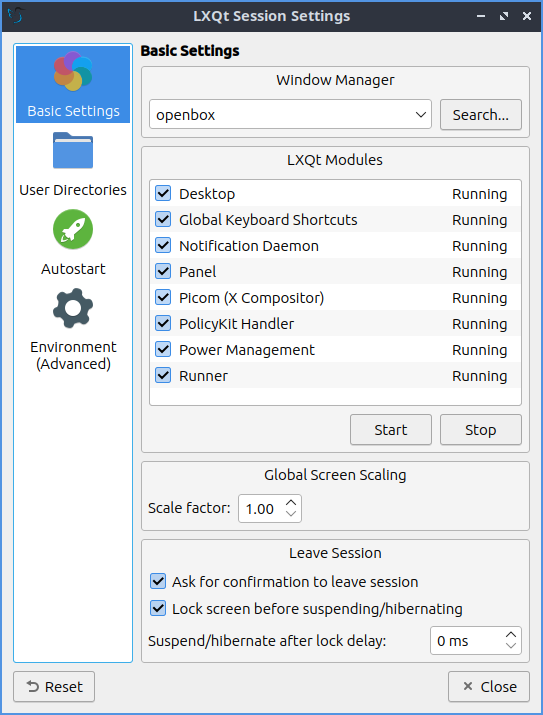Viewport: 543px width, 715px height.
Task: Decrease lock delay using down arrow
Action: (x=511, y=646)
